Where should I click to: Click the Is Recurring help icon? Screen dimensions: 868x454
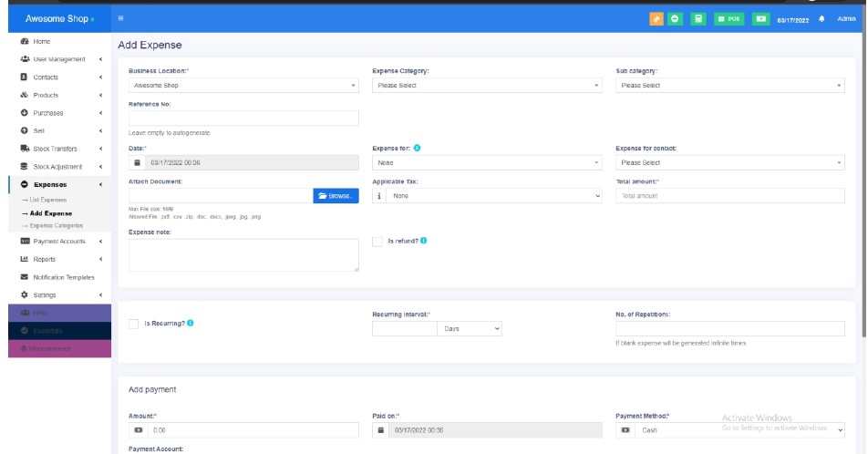(x=190, y=323)
